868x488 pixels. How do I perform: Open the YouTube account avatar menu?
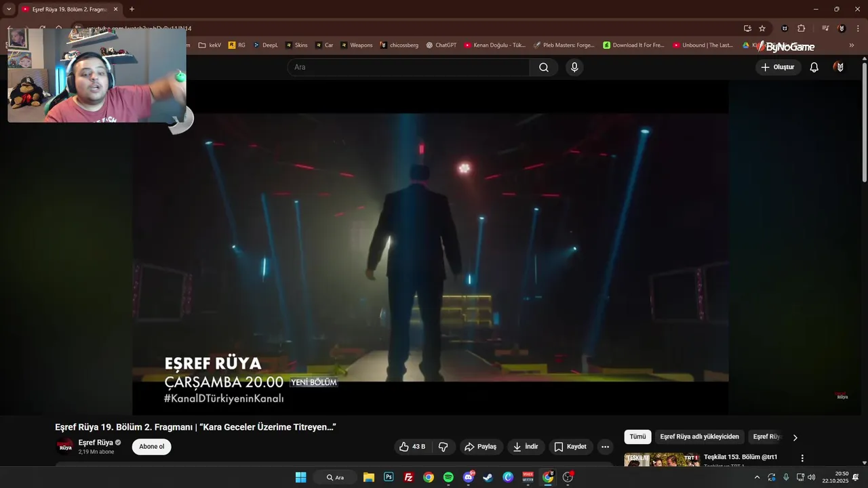(x=840, y=67)
